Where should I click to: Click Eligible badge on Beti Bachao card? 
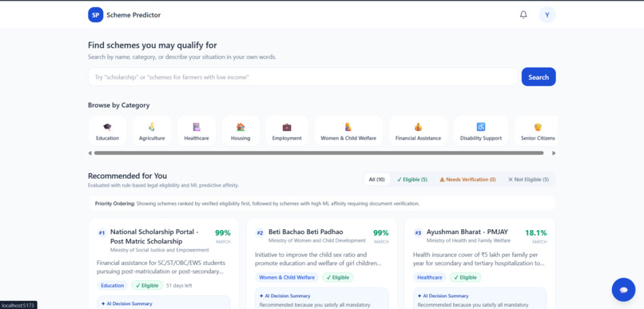coord(338,277)
